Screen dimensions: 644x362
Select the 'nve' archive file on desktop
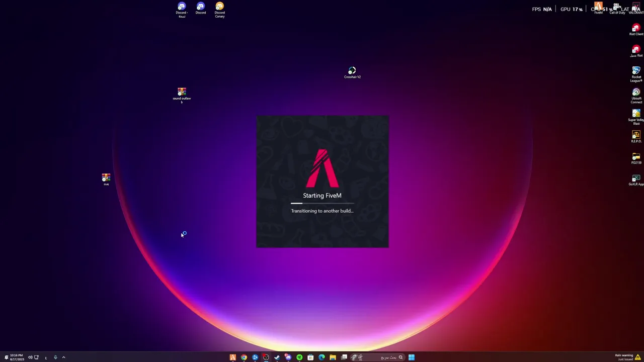(106, 179)
